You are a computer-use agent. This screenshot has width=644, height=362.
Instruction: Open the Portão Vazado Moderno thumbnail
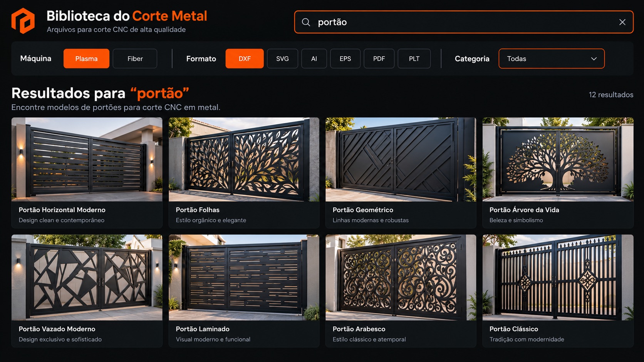tap(87, 277)
